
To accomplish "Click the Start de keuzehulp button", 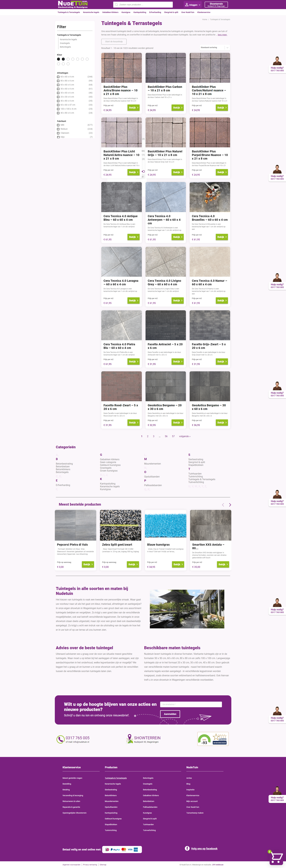I will (114, 41).
